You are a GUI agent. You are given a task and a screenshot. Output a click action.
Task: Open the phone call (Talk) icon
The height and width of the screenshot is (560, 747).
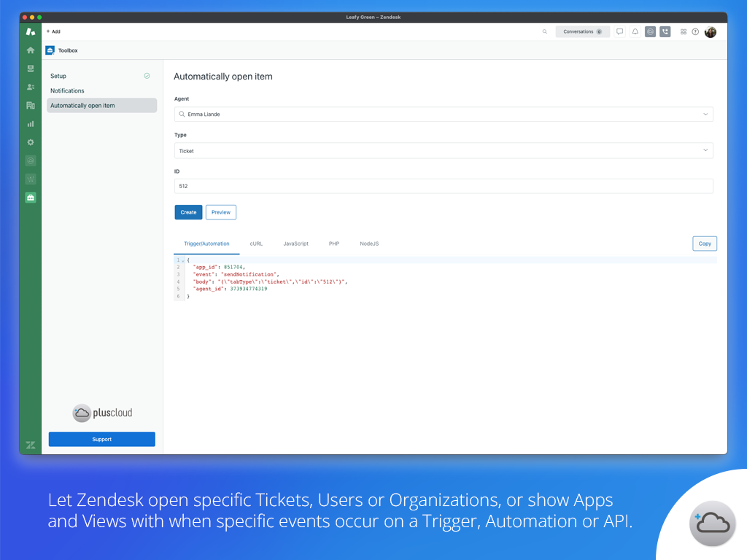click(x=665, y=32)
